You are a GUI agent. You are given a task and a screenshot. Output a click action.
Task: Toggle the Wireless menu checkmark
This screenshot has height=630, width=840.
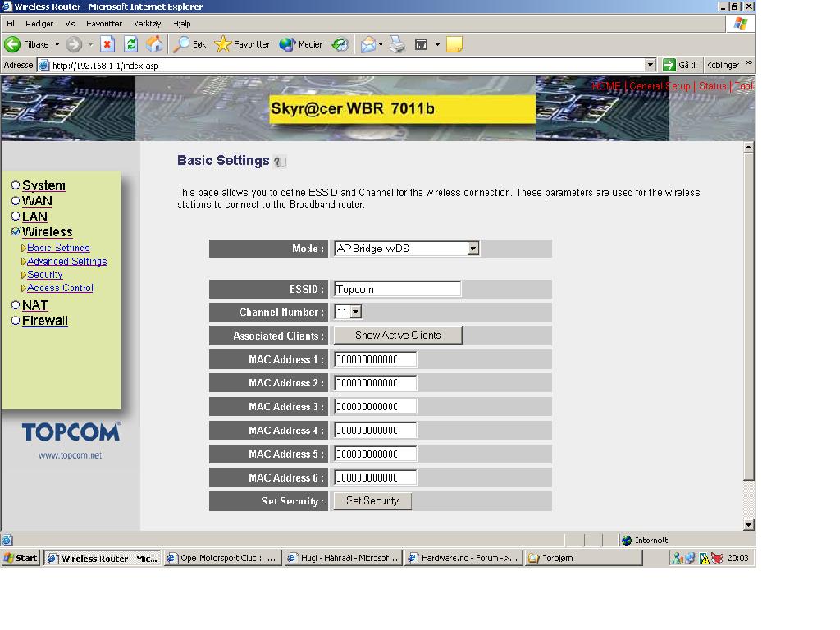click(16, 232)
